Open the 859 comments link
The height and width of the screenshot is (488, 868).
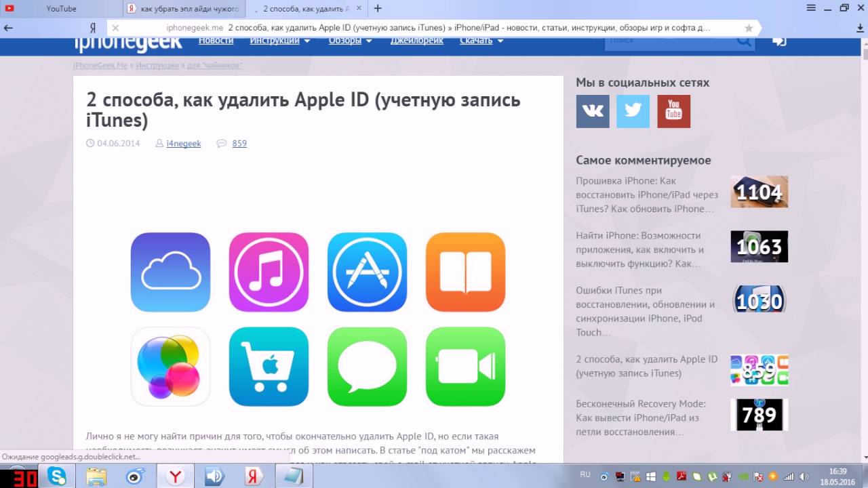(239, 144)
